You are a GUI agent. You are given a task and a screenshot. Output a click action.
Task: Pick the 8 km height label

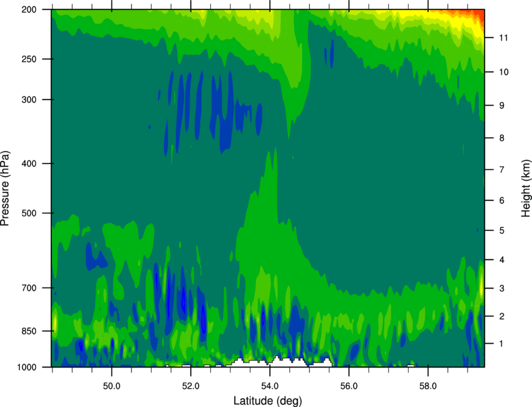pyautogui.click(x=502, y=138)
